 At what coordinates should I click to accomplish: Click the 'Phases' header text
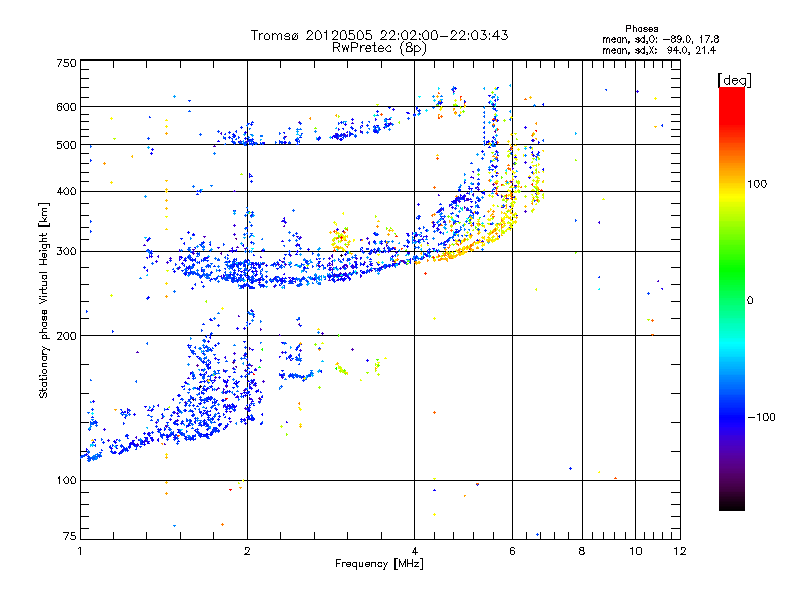click(x=641, y=29)
